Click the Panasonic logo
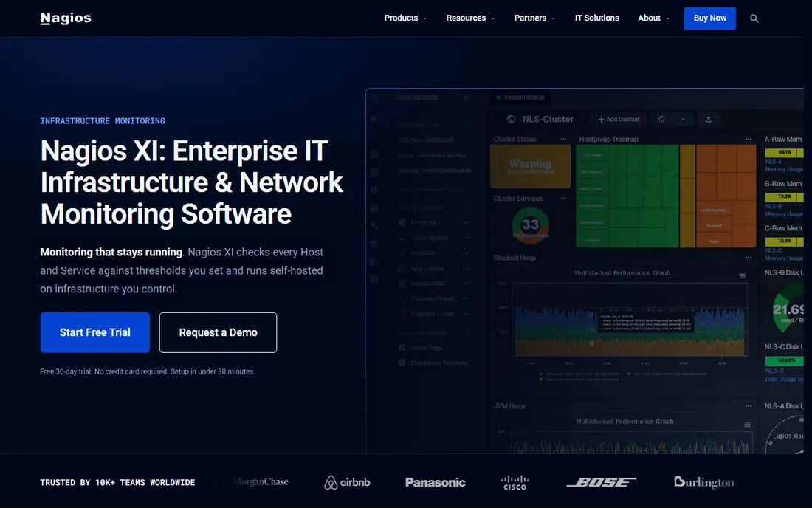This screenshot has width=812, height=508. click(435, 483)
